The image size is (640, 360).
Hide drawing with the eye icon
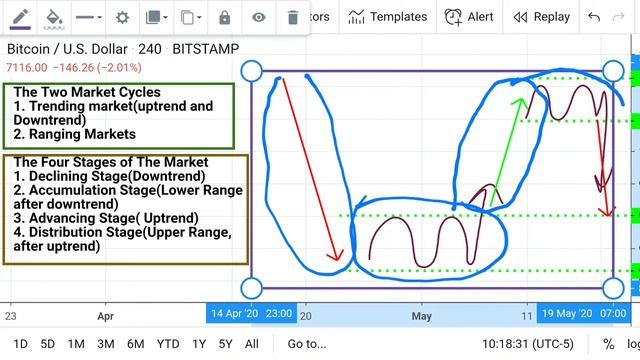[x=259, y=18]
